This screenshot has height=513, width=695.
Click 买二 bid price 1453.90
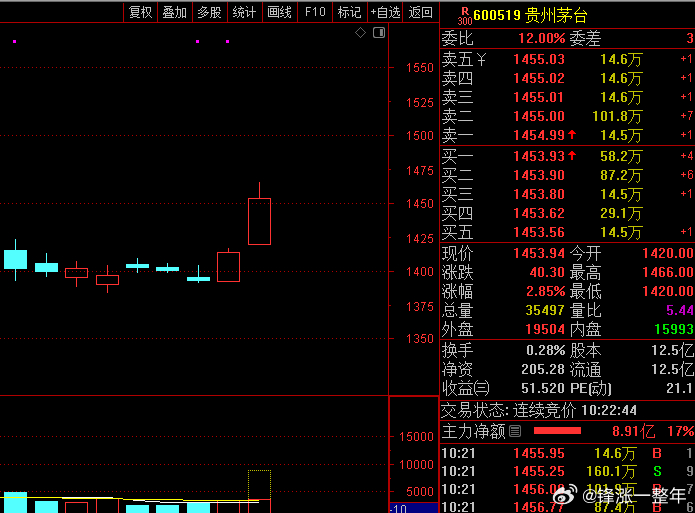click(x=539, y=175)
